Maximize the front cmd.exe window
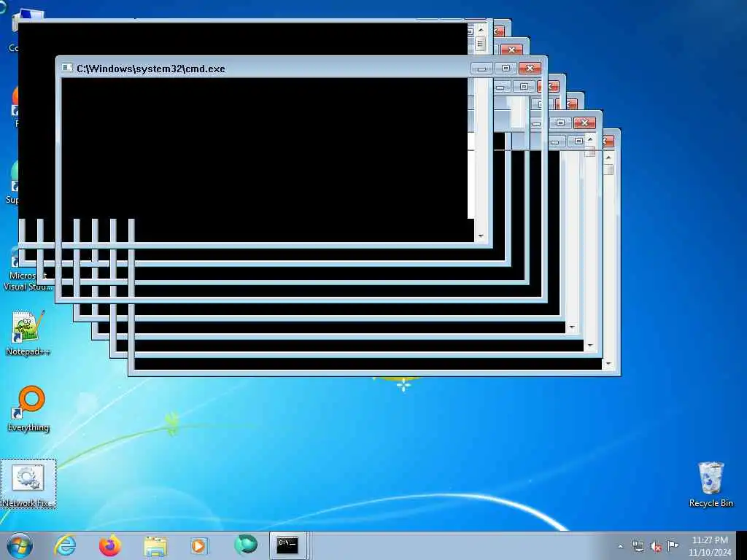The width and height of the screenshot is (747, 560). (x=506, y=69)
